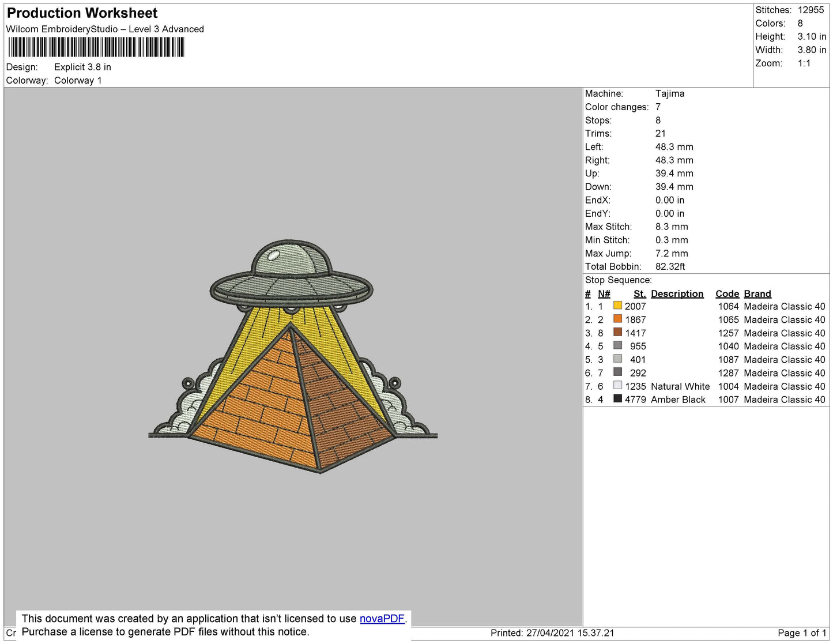
Task: Click the Colorway 1 value
Action: coord(78,80)
